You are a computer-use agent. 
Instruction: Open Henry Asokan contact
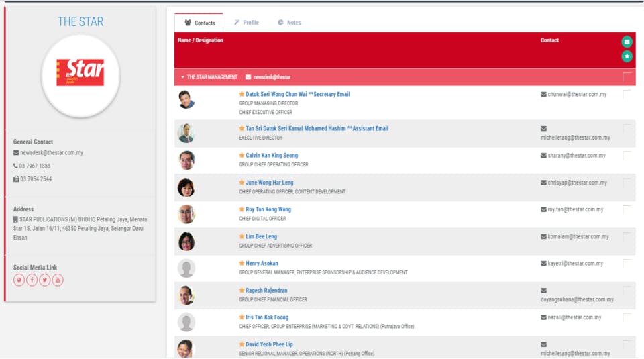point(262,263)
